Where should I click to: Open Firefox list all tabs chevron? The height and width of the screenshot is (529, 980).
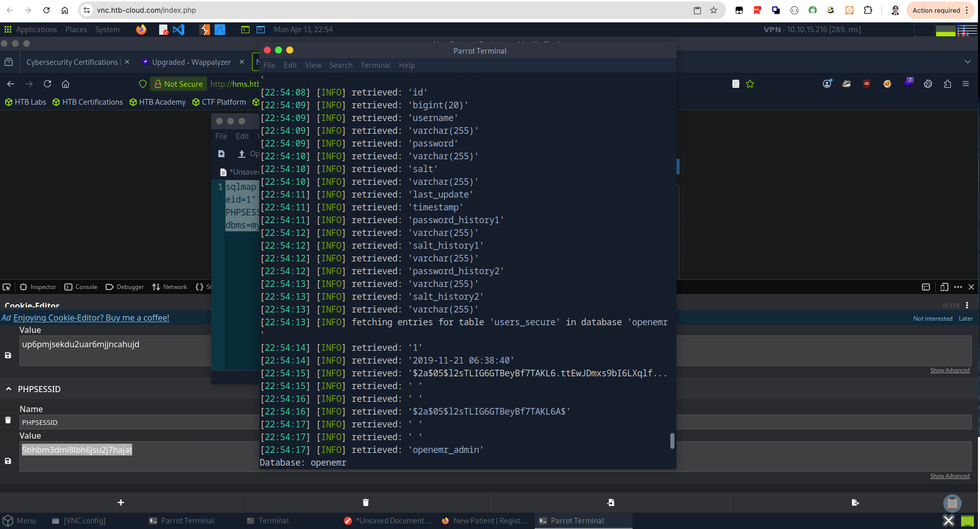tap(968, 62)
